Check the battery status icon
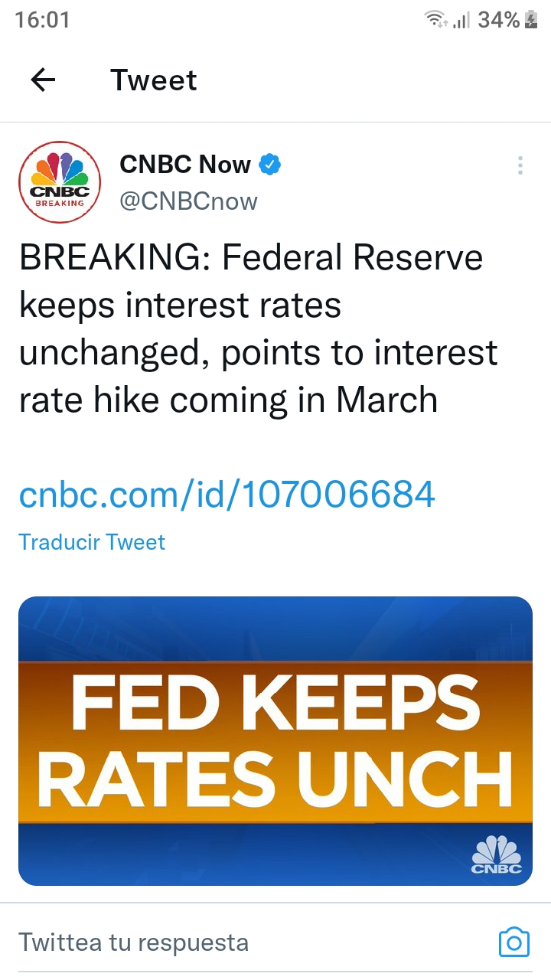551x980 pixels. click(x=531, y=20)
